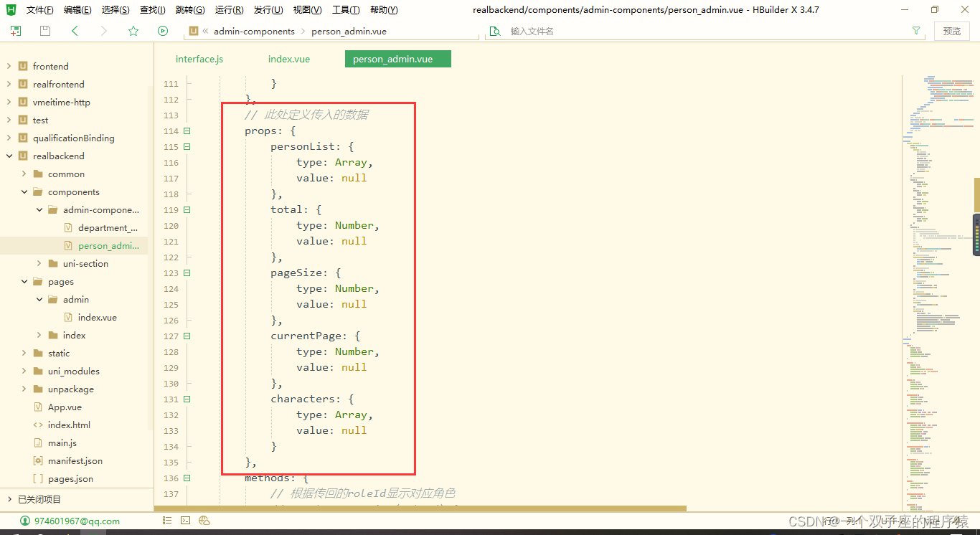Click the file search icon beside input
This screenshot has width=980, height=535.
click(494, 32)
